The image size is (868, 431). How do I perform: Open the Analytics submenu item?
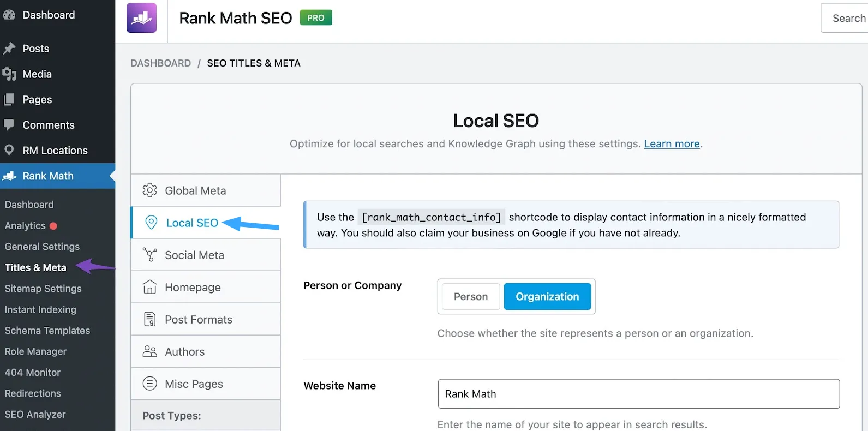point(25,225)
